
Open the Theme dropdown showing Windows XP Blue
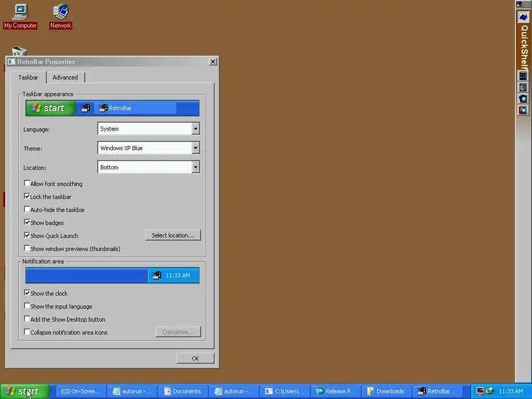coord(195,148)
